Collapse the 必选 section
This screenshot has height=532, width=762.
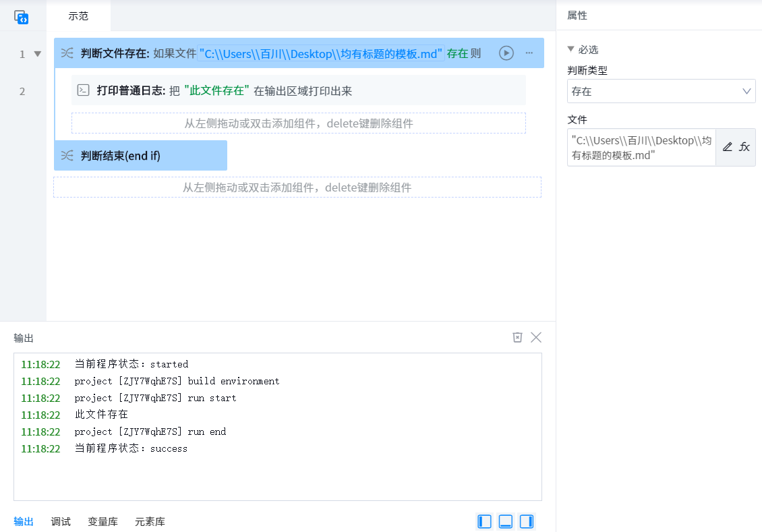[x=571, y=49]
